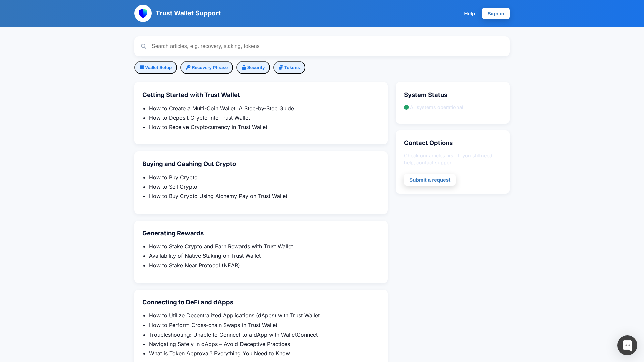Open How to Receive Cryptocurrency article
Viewport: 644px width, 362px height.
tap(208, 127)
